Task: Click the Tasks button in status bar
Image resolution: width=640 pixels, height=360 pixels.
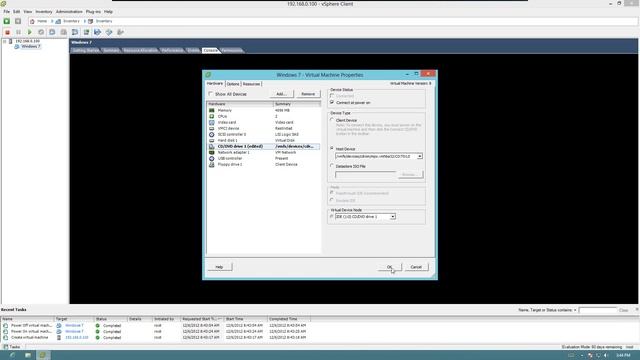Action: point(12,347)
